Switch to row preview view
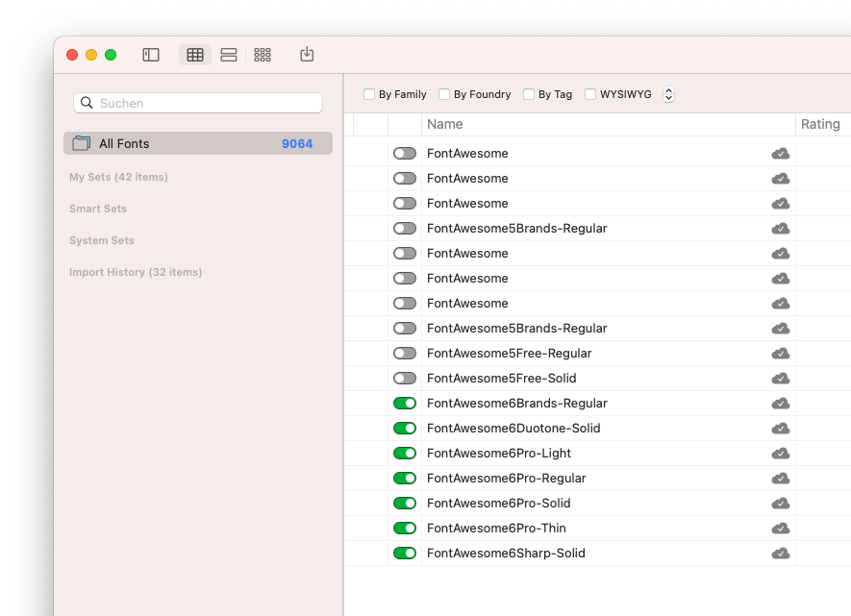851x616 pixels. pos(229,55)
